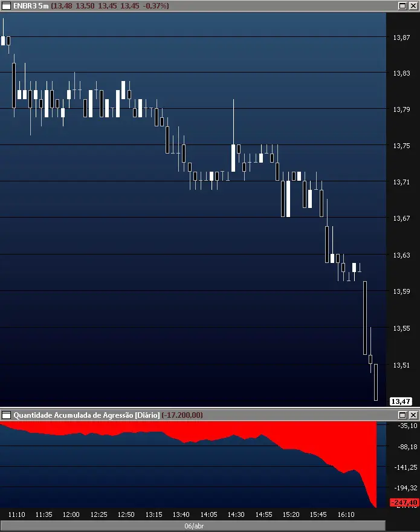Image resolution: width=420 pixels, height=532 pixels.
Task: Click the -17.200,00 indicator value
Action: click(x=182, y=415)
